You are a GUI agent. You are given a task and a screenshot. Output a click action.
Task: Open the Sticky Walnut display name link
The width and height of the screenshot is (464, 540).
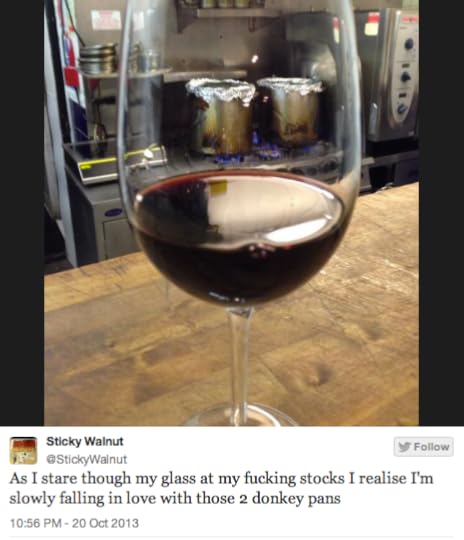click(85, 441)
